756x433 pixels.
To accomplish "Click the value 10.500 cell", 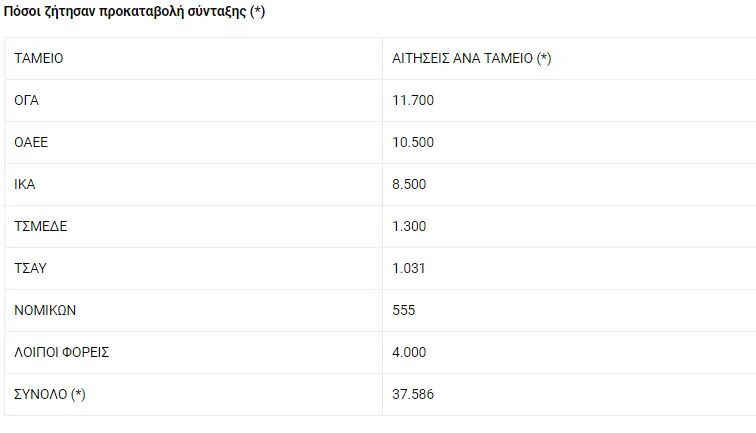I will point(413,142).
